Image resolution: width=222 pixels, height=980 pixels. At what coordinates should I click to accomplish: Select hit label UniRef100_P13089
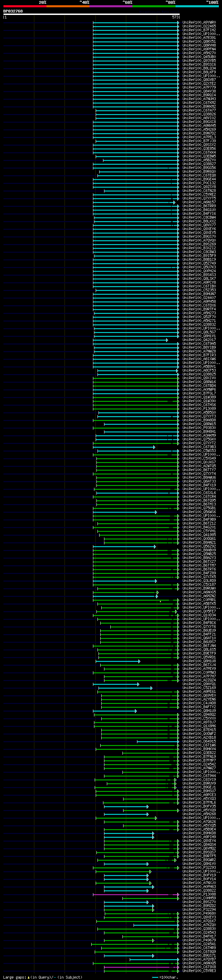(199, 408)
